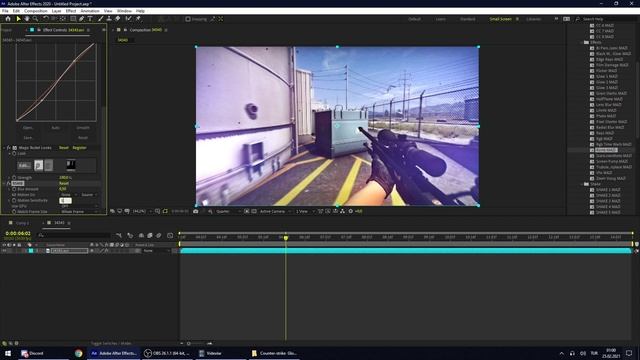The image size is (640, 360).
Task: Toggle the Motion Blur enable switch in the timeline
Action: [x=158, y=236]
